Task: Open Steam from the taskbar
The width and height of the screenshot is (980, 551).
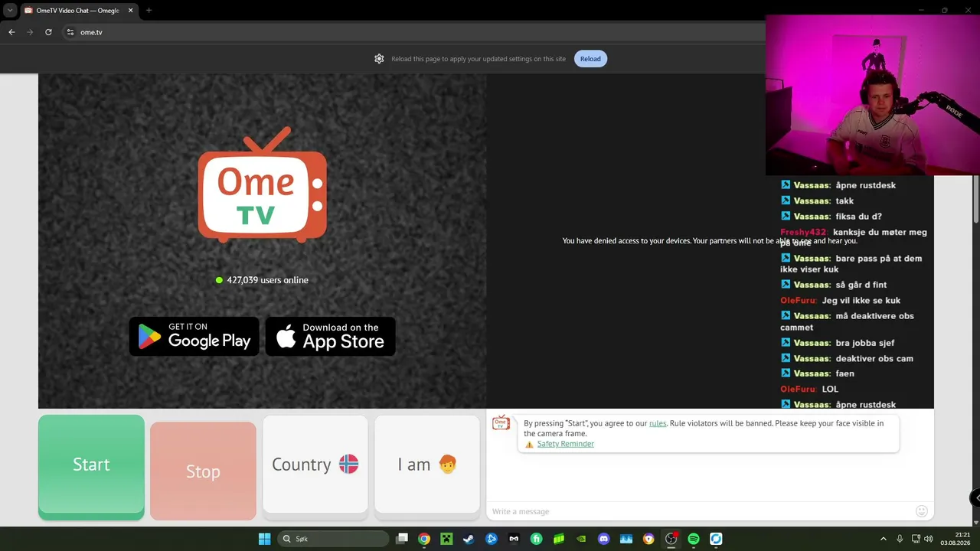Action: [x=469, y=539]
